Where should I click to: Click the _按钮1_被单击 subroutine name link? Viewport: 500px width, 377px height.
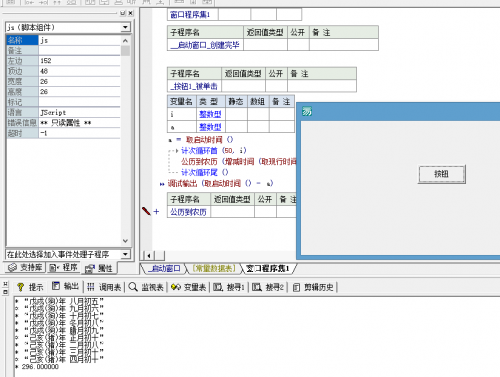point(194,86)
